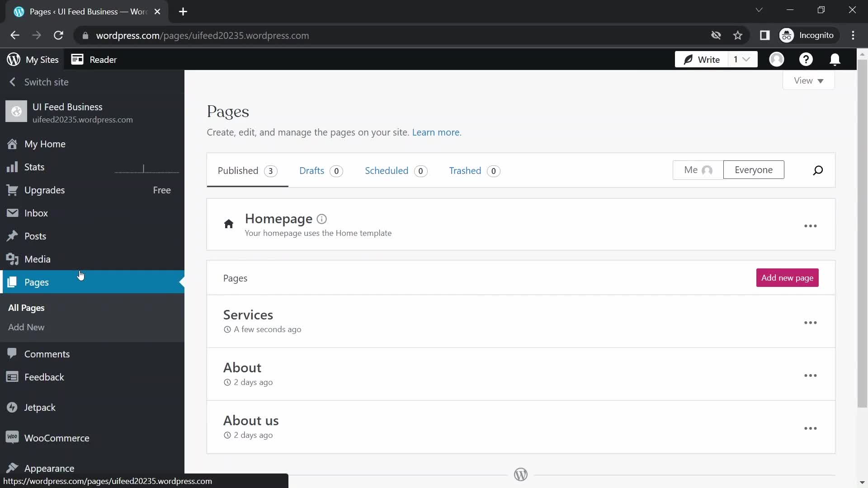Click the Learn more link
This screenshot has width=868, height=488.
coord(435,132)
